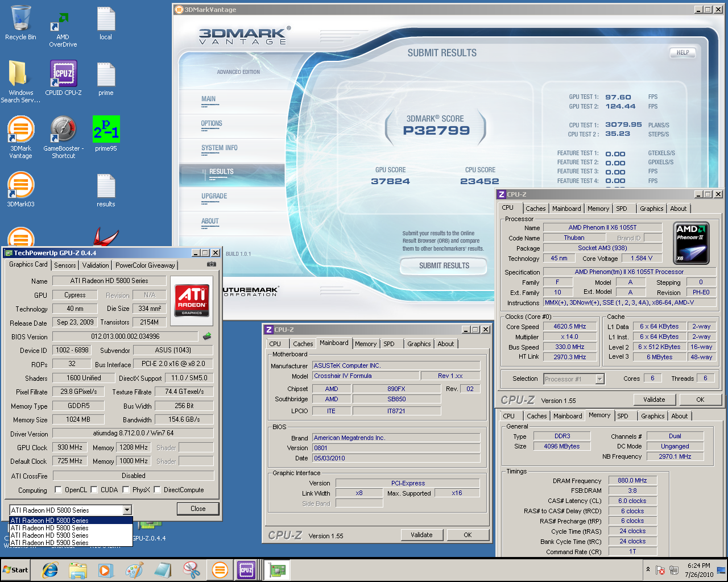Launch 3DMark Vantage desktop shortcut
This screenshot has width=728, height=582.
(20, 137)
